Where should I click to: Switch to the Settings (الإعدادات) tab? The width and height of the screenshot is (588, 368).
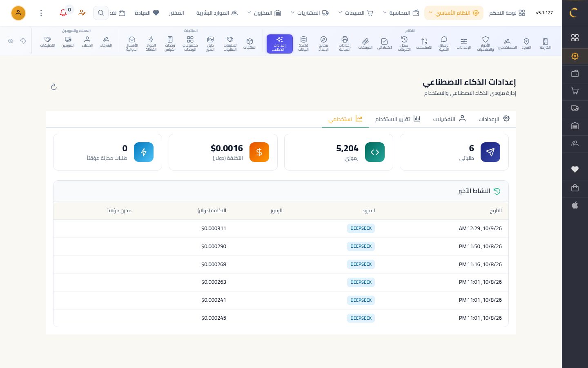point(494,119)
